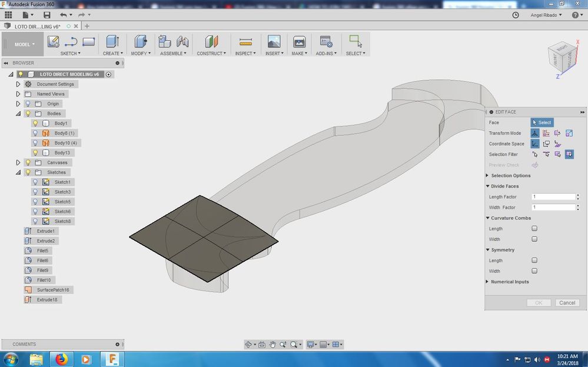Click the Length Factor input field
Screen dimensions: 588x367
point(552,197)
